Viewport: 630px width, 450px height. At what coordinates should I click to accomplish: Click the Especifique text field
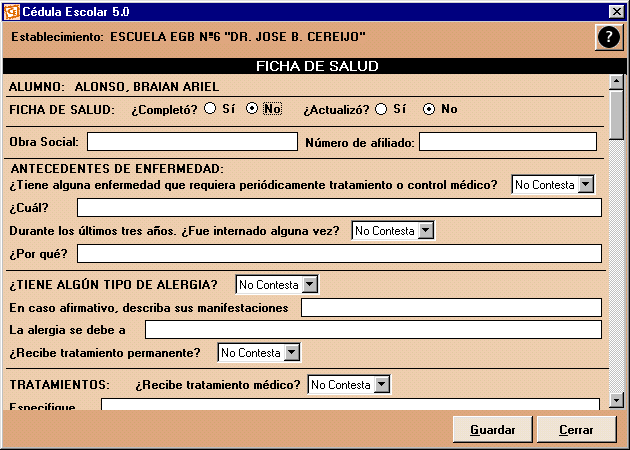pyautogui.click(x=350, y=404)
